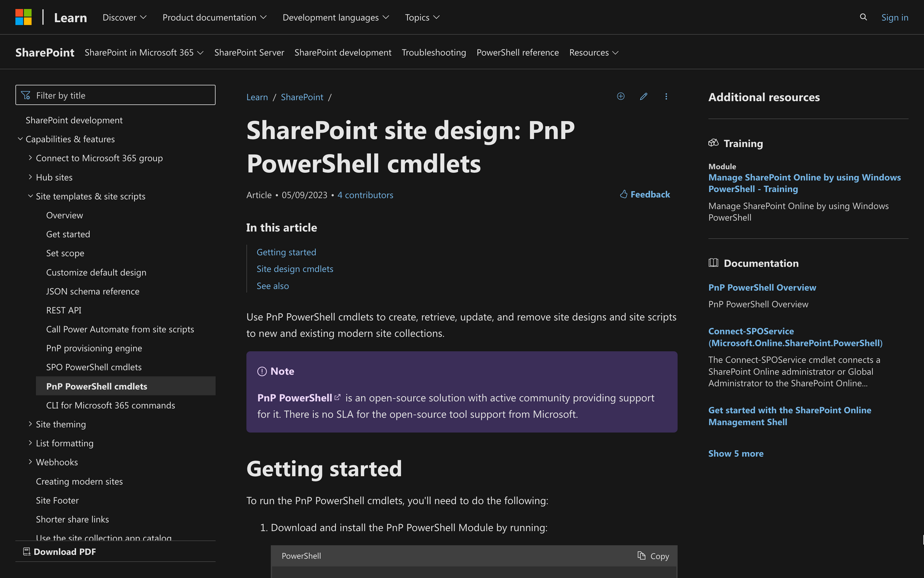This screenshot has width=924, height=578.
Task: Open the Topics dropdown
Action: [422, 18]
